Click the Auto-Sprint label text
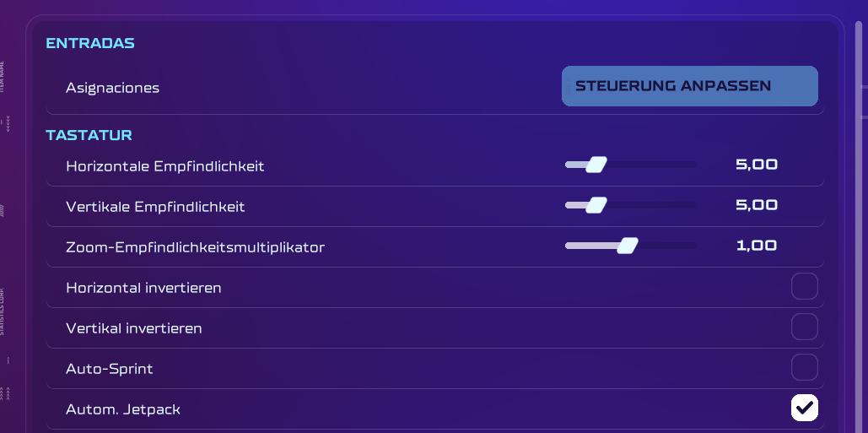The image size is (868, 433). pos(109,369)
